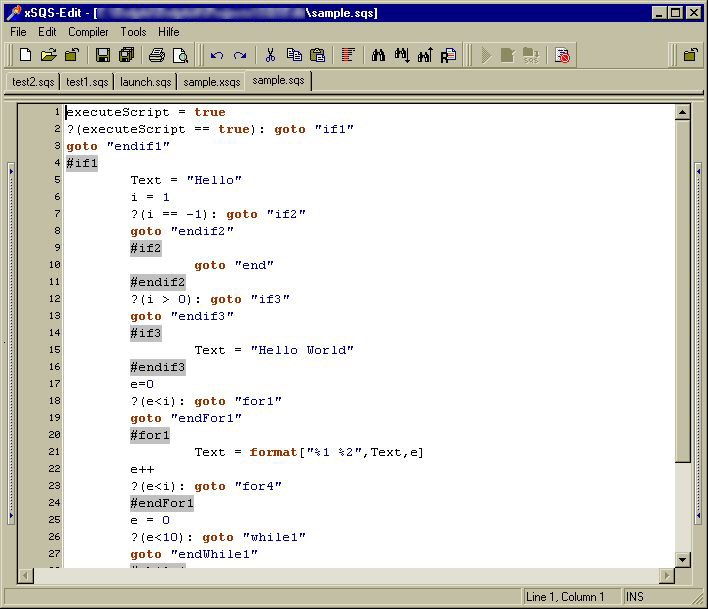
Task: Open Replace with the R page icon
Action: tap(449, 55)
